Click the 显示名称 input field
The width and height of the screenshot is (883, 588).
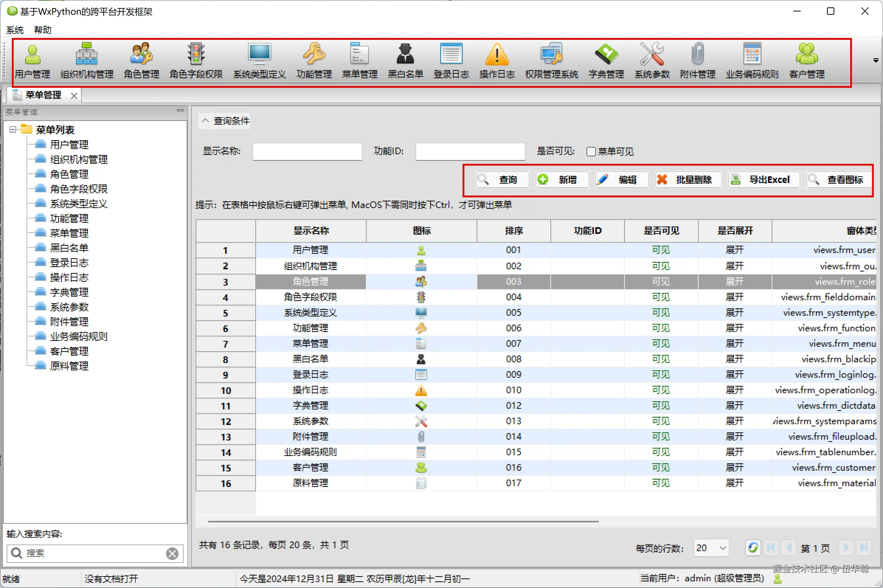click(x=307, y=152)
